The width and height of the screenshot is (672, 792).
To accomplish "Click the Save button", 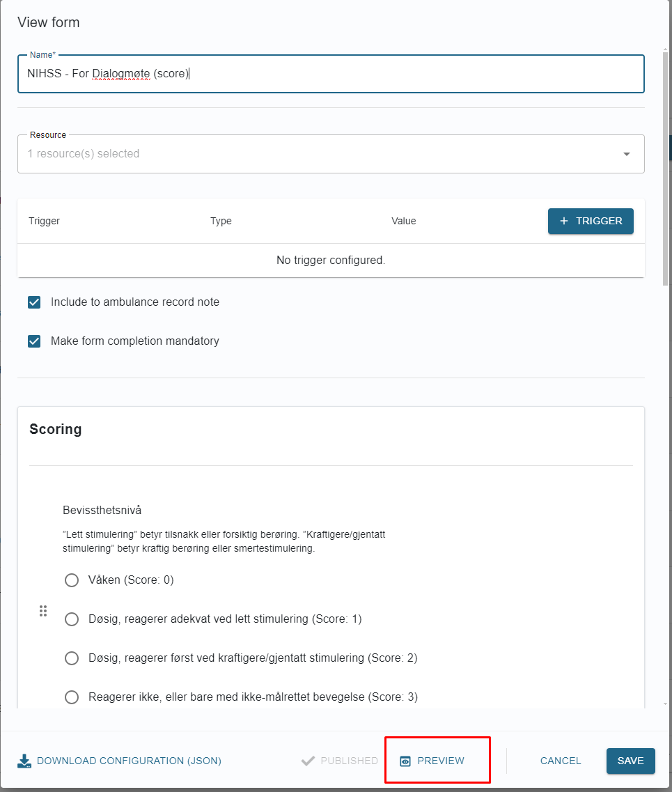I will [631, 761].
